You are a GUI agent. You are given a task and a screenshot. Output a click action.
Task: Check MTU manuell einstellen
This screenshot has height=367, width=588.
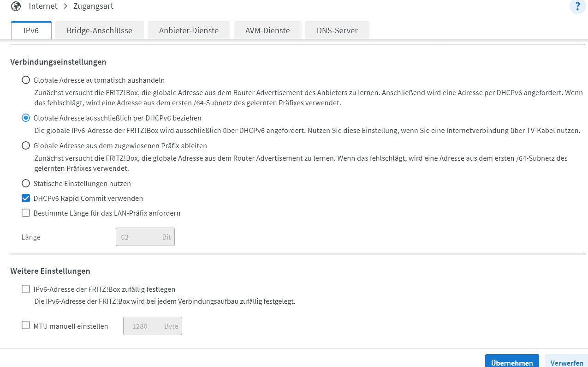26,325
